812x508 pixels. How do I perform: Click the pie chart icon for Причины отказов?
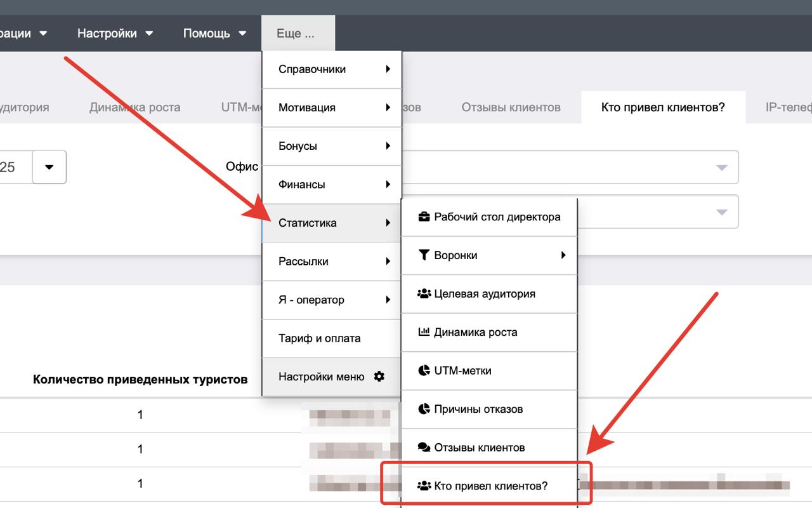[x=424, y=409]
